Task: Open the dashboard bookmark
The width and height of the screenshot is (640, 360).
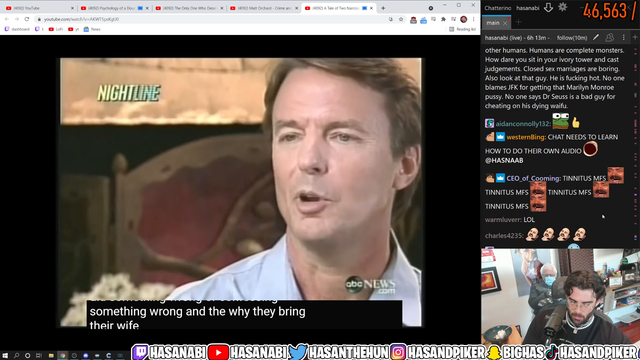Action: click(x=17, y=29)
